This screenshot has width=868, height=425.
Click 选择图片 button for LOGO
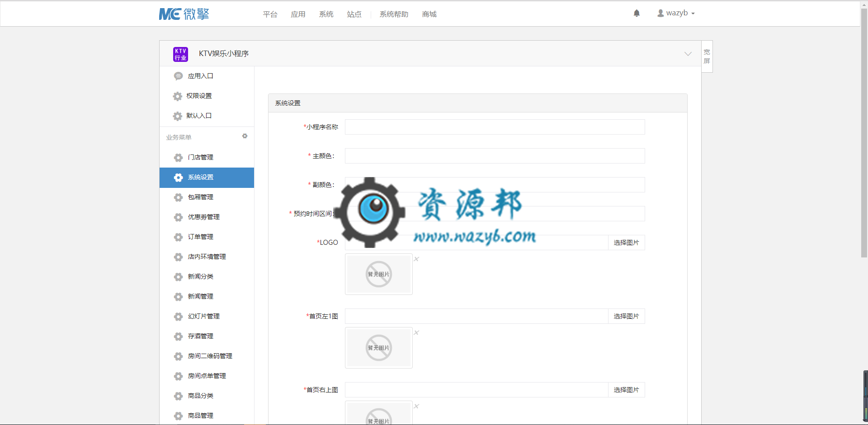click(626, 243)
